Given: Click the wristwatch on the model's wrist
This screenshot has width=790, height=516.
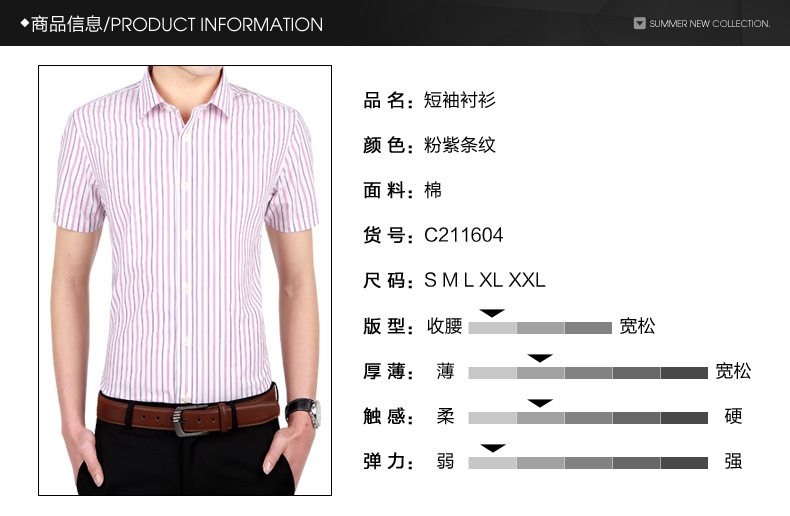Looking at the screenshot, I should point(304,411).
